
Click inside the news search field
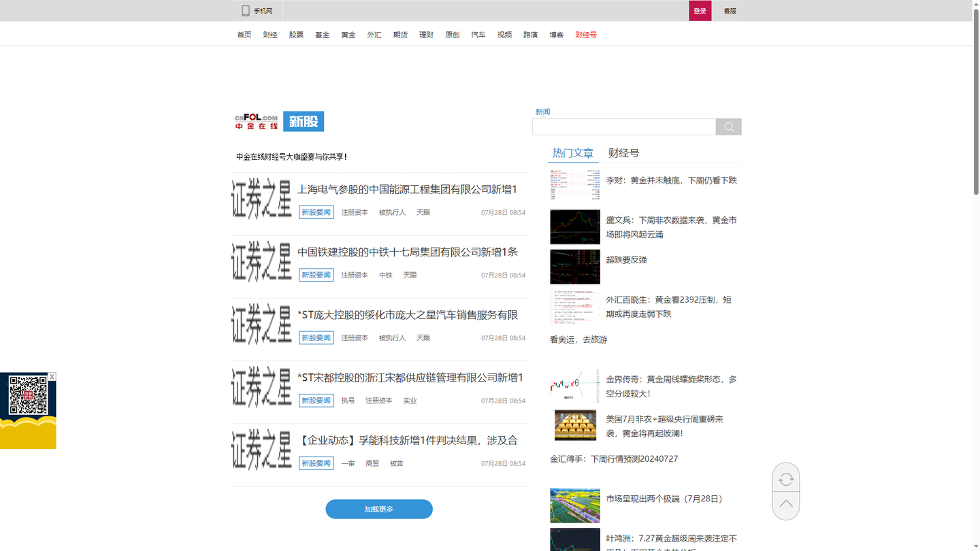pyautogui.click(x=624, y=127)
